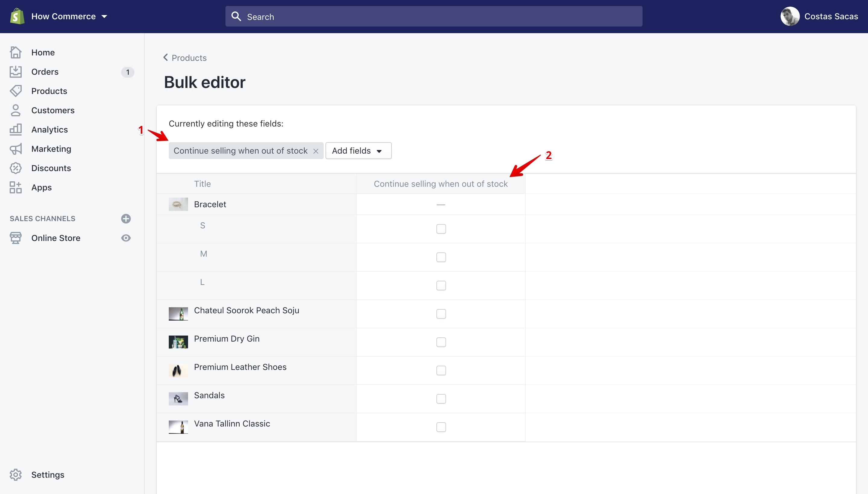The image size is (868, 494).
Task: Click the Chateul Soorok Peach Soju thumbnail
Action: click(x=178, y=314)
